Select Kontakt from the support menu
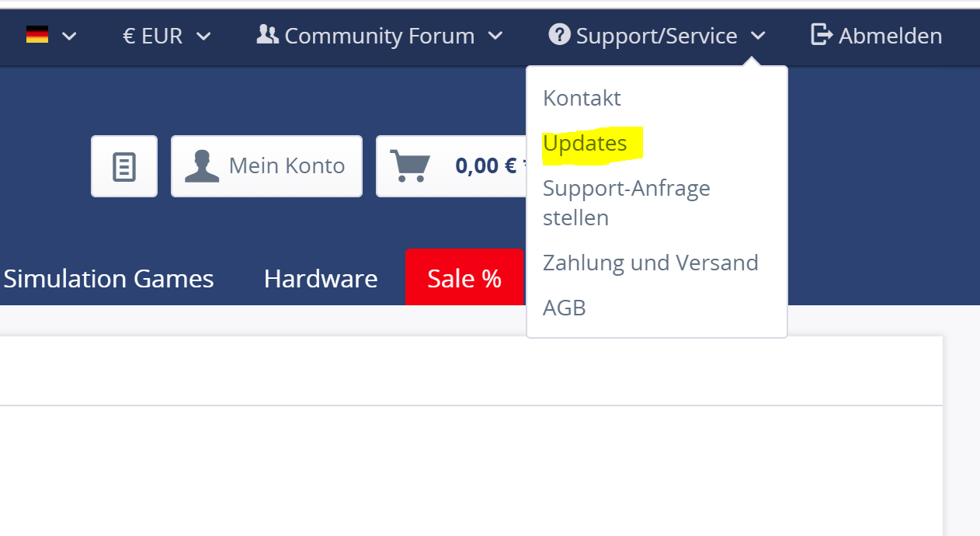Viewport: 980px width, 536px height. pos(582,99)
